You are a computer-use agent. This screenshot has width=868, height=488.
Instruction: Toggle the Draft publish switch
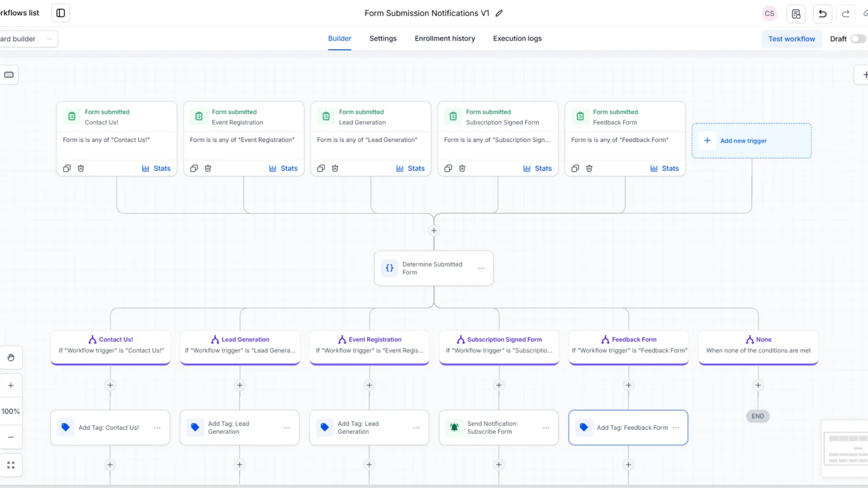point(858,39)
